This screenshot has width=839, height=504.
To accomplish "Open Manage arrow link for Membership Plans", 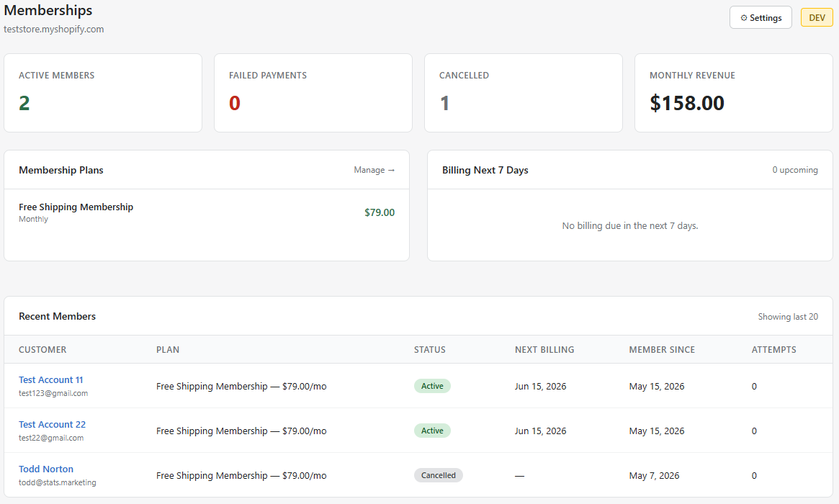I will click(x=374, y=170).
